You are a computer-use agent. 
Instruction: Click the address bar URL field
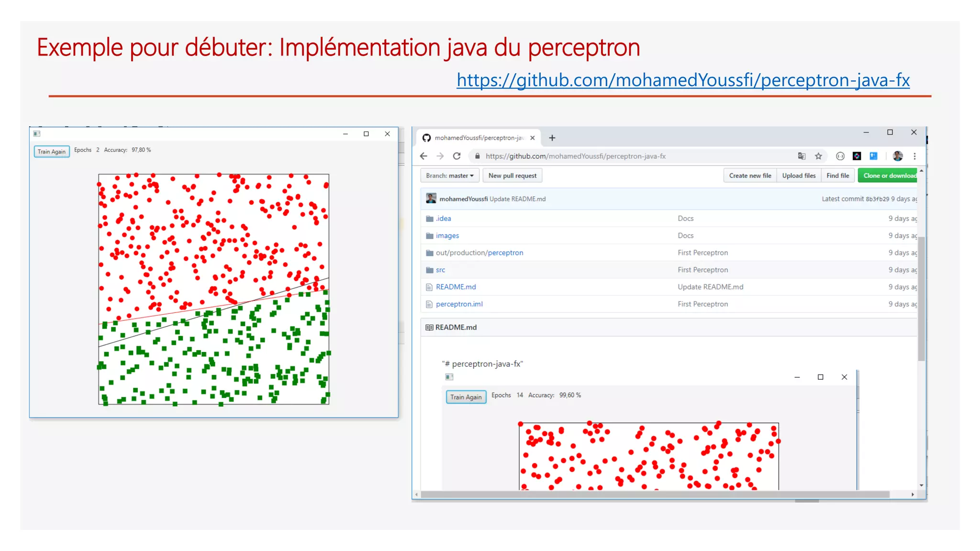coord(575,156)
